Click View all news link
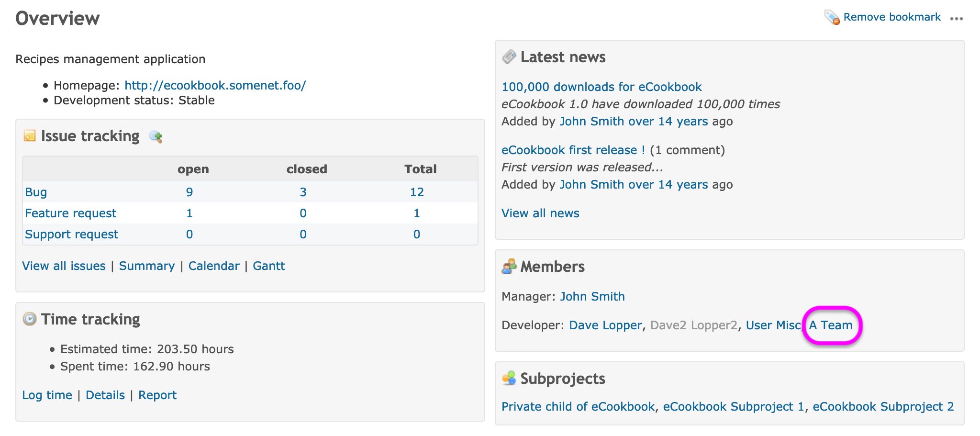 tap(540, 213)
